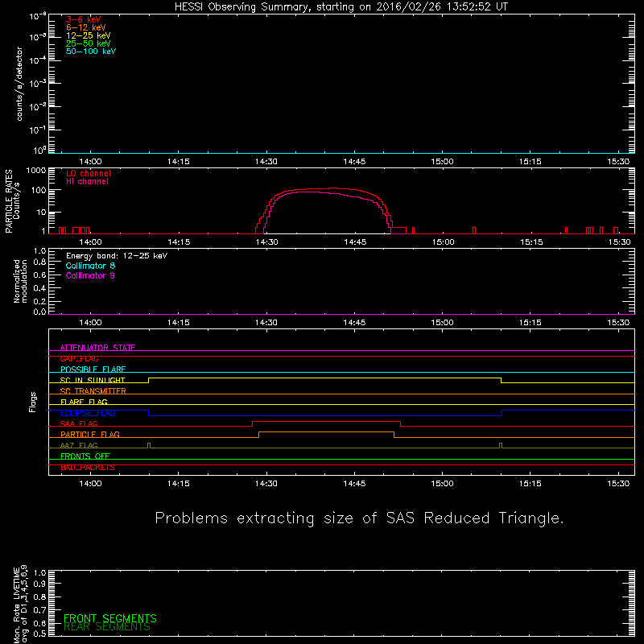Select the red 3-6 keV legend label
Screen dimensions: 644x644
tap(84, 19)
